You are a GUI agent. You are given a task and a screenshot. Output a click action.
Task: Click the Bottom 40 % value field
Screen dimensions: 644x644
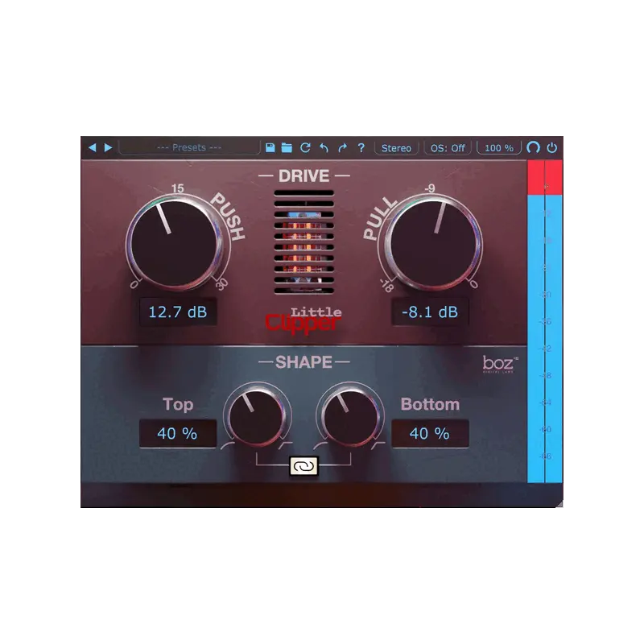pos(430,433)
